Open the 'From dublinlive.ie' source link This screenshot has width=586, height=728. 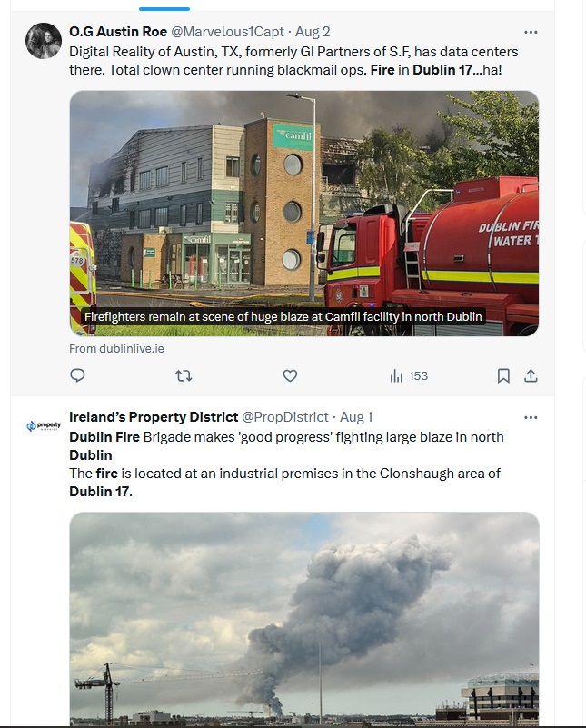116,349
